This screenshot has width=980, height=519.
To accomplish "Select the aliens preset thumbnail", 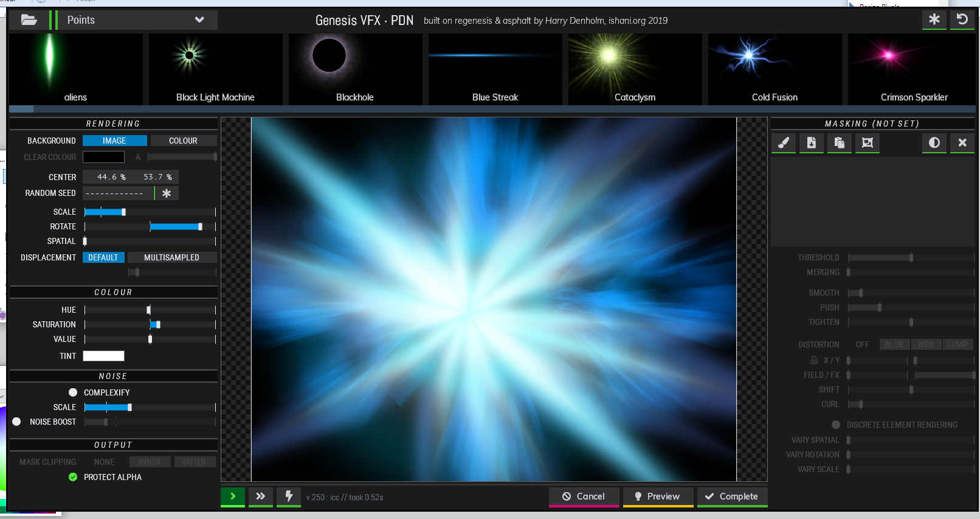I will [x=75, y=69].
